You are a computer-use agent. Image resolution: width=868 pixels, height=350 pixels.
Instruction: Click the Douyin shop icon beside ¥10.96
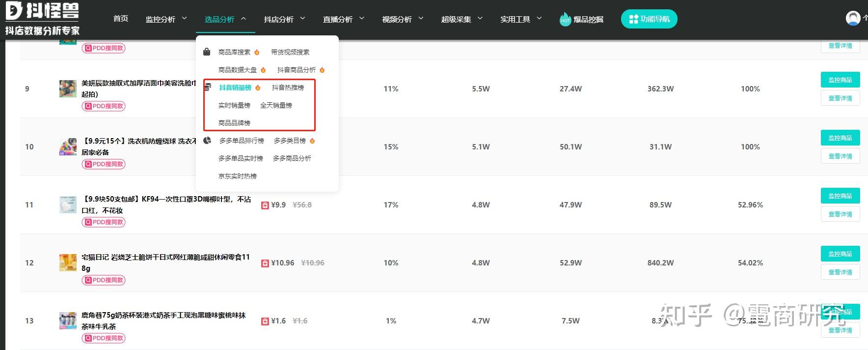(265, 263)
